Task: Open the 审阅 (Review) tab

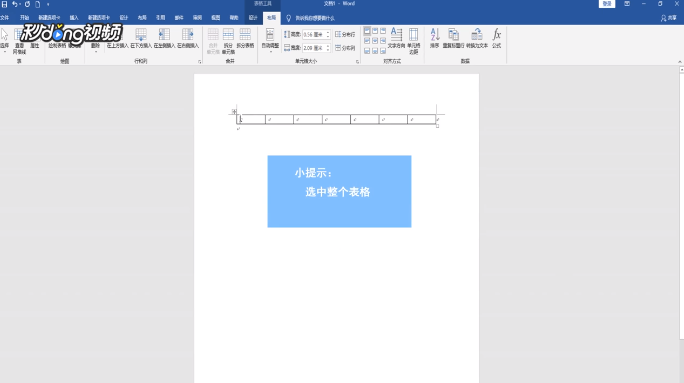Action: (197, 18)
